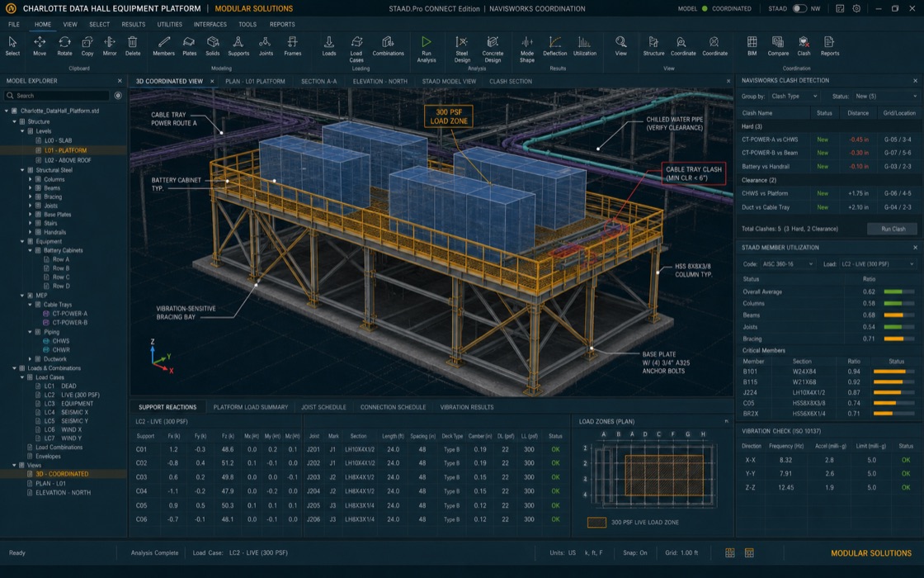This screenshot has width=924, height=578.
Task: Select the Joints tool
Action: coord(266,45)
